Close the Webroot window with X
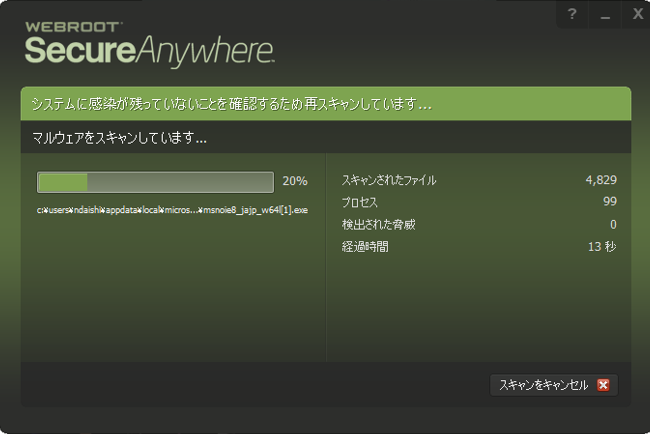The height and width of the screenshot is (434, 650). pyautogui.click(x=637, y=14)
